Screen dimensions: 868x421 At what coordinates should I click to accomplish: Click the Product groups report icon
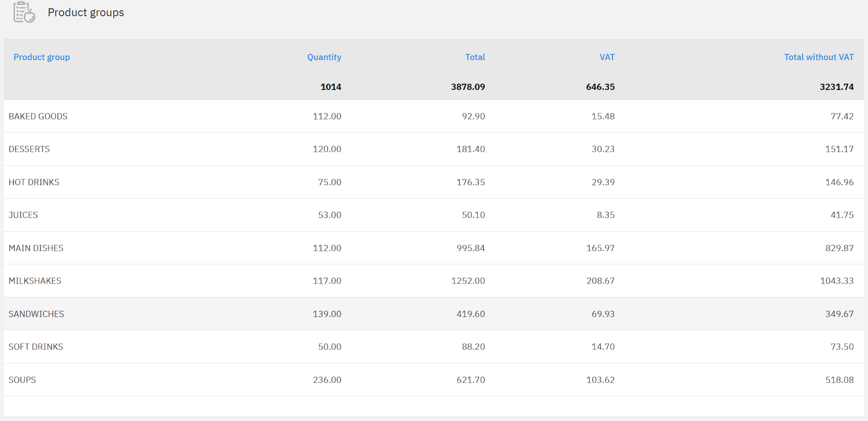tap(24, 12)
